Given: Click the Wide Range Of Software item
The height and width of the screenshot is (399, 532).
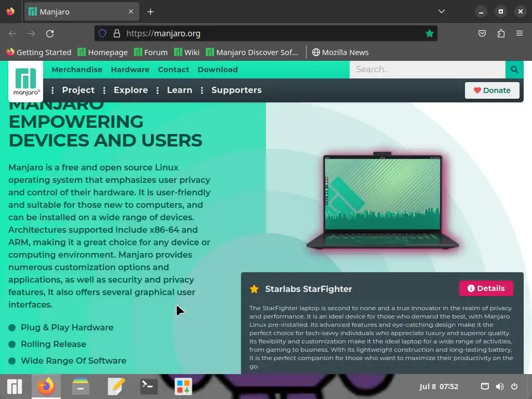Looking at the screenshot, I should 74,361.
